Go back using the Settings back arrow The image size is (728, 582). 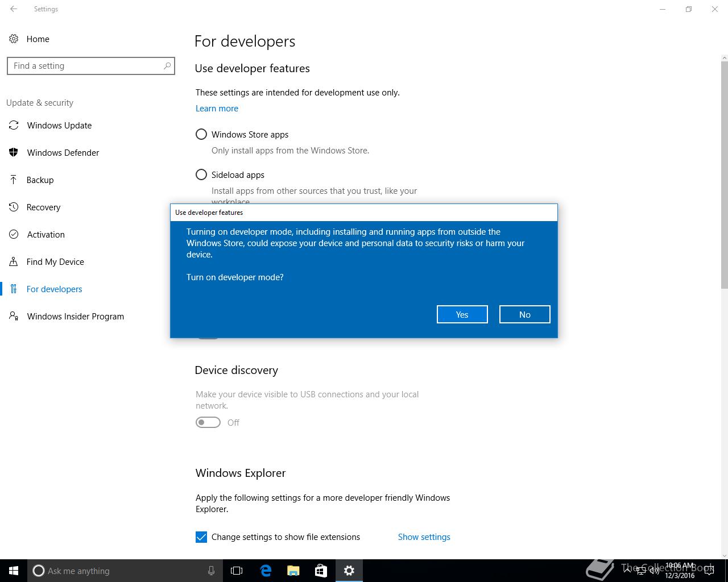pos(14,9)
